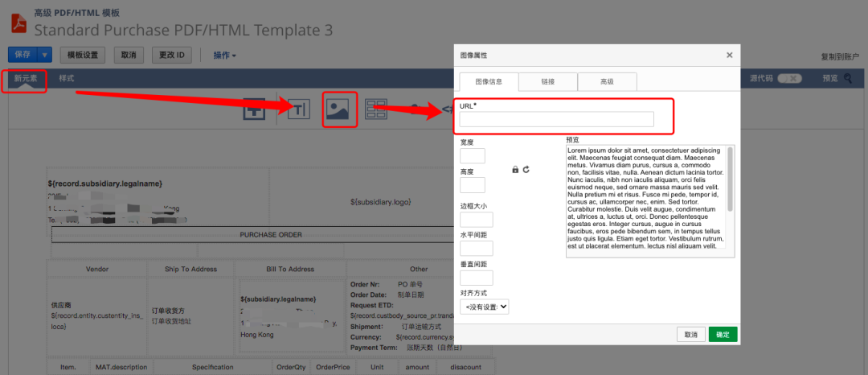868x375 pixels.
Task: Click the 高度 height field
Action: [473, 185]
